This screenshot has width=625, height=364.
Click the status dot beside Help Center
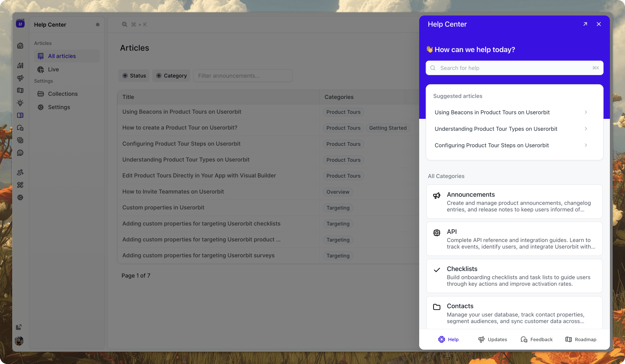click(98, 25)
